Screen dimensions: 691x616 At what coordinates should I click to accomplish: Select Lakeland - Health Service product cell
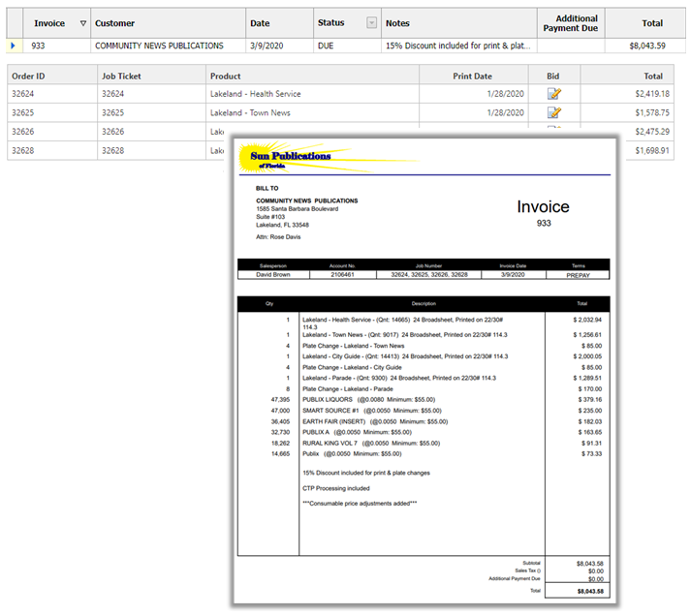[312, 94]
